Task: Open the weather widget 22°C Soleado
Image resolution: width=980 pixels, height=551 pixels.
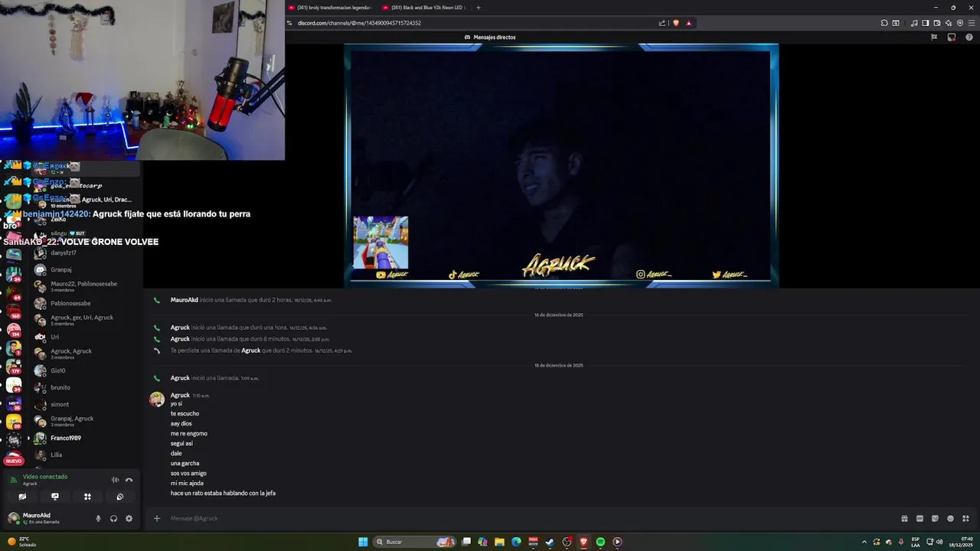Action: point(21,542)
